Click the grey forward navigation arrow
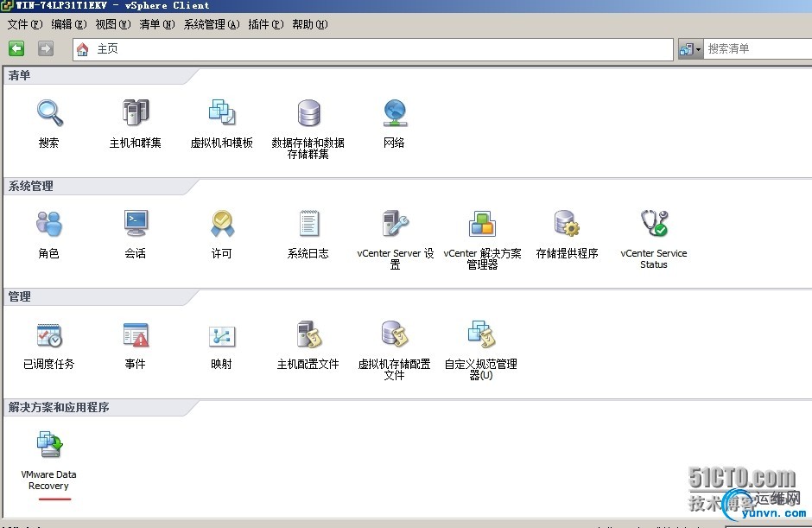 [x=46, y=48]
